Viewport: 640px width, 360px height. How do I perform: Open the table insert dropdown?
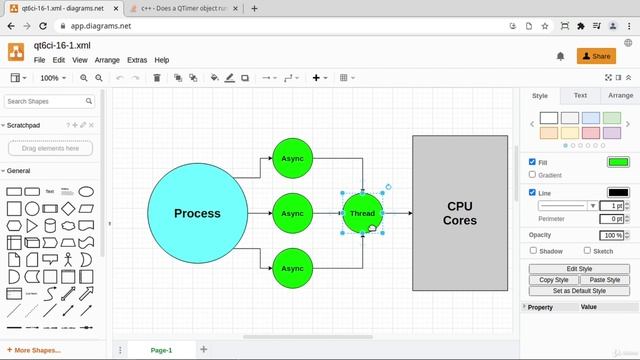coord(347,78)
